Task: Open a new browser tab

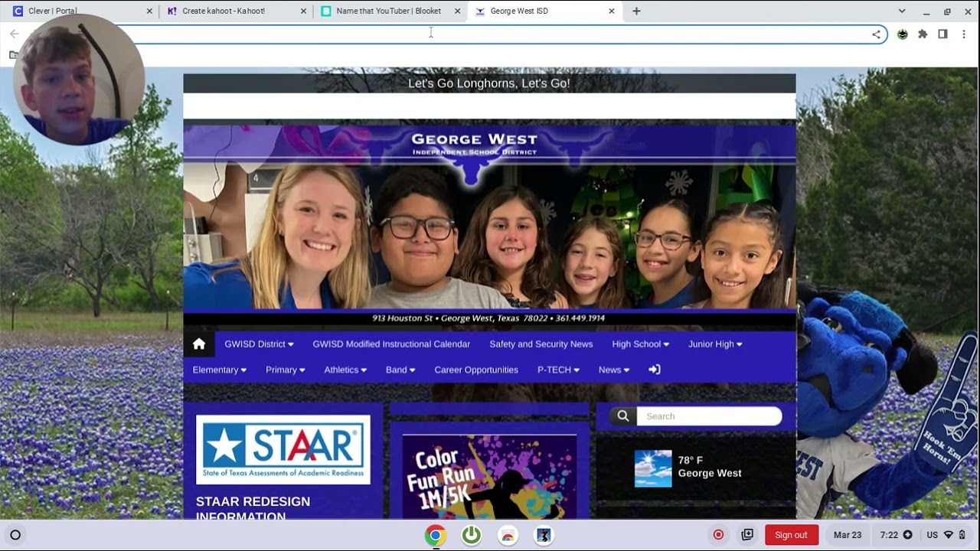Action: click(x=636, y=11)
